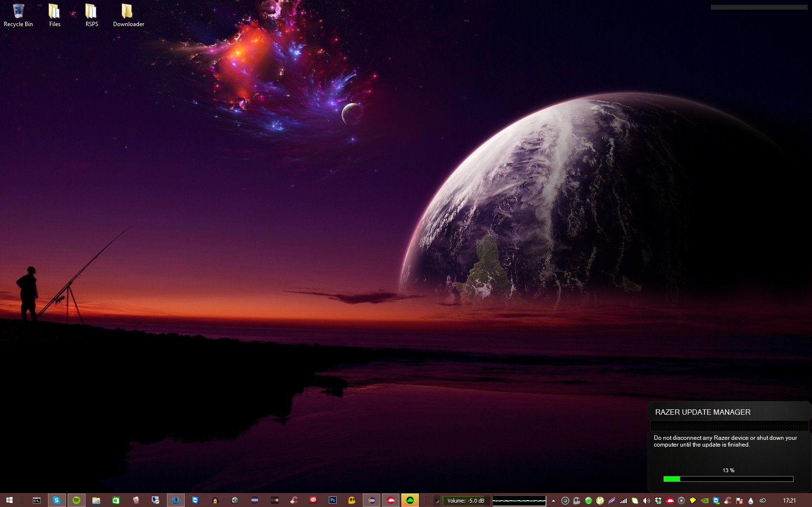Open the speaker volume tray icon
812x507 pixels.
click(647, 501)
